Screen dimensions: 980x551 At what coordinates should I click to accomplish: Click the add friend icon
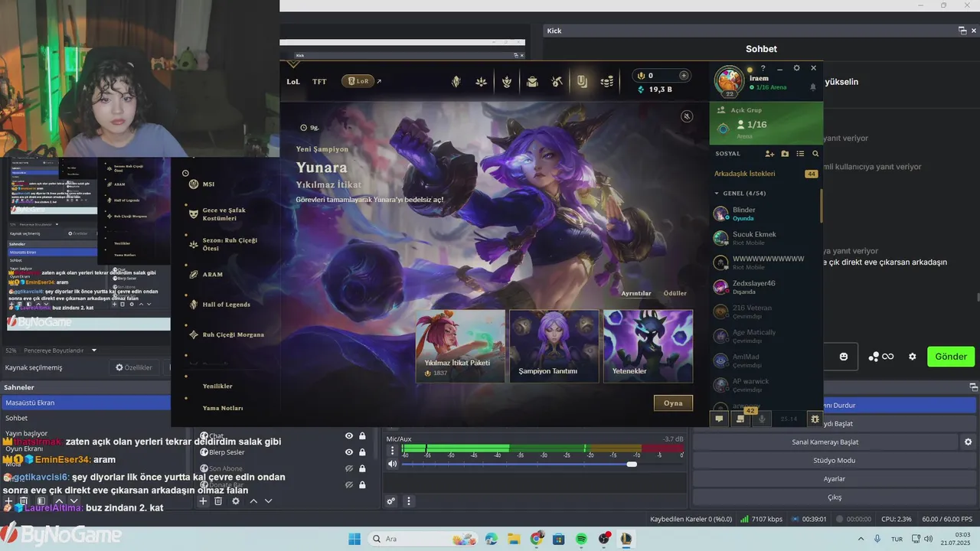coord(769,154)
